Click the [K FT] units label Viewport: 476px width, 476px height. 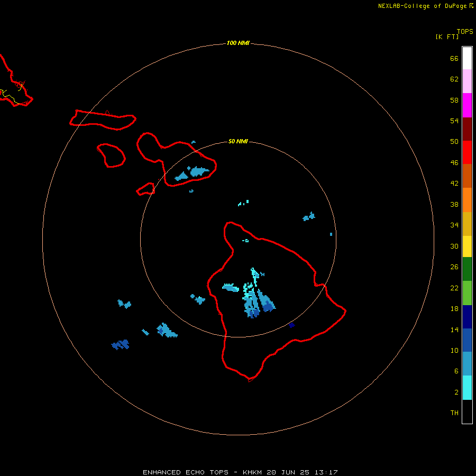pos(447,36)
